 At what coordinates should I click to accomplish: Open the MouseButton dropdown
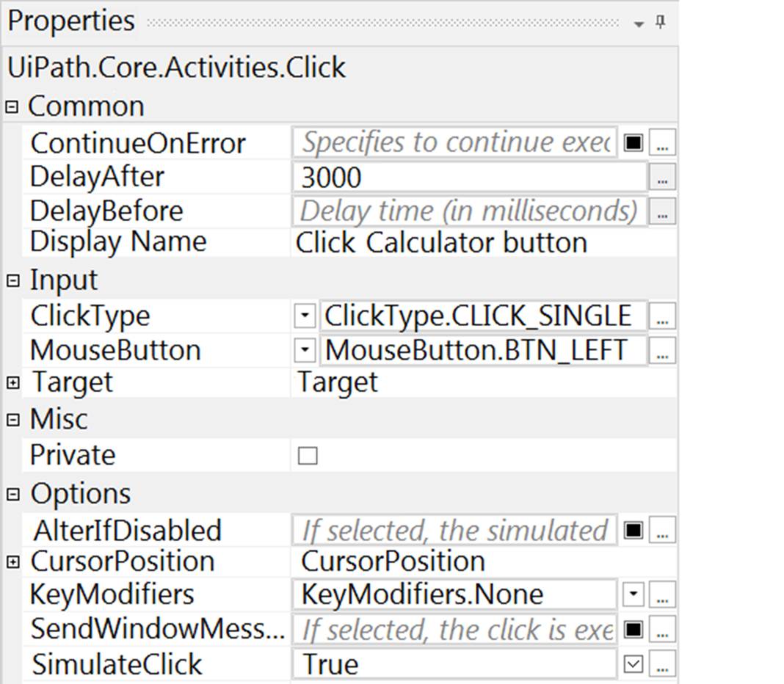pyautogui.click(x=305, y=350)
